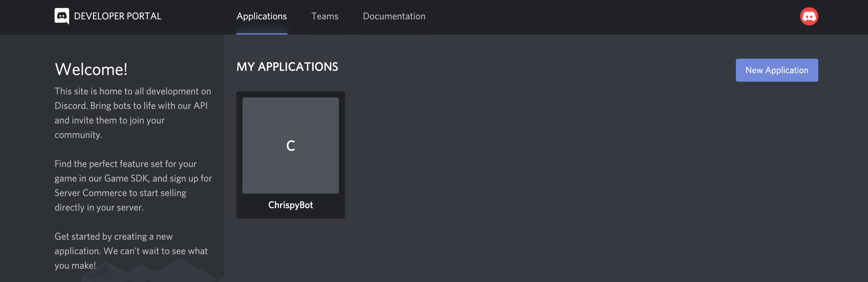The width and height of the screenshot is (868, 282).
Task: Click the Welcome heading in the sidebar
Action: 91,70
